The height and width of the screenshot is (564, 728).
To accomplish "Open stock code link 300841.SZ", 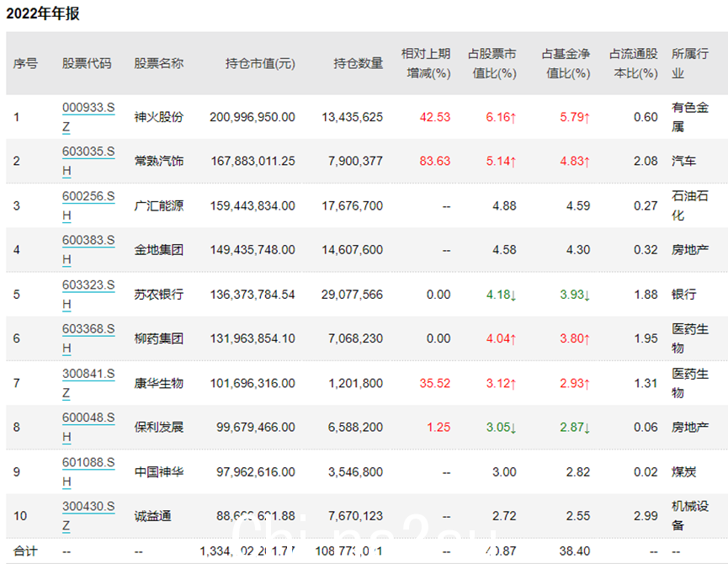I will [88, 383].
